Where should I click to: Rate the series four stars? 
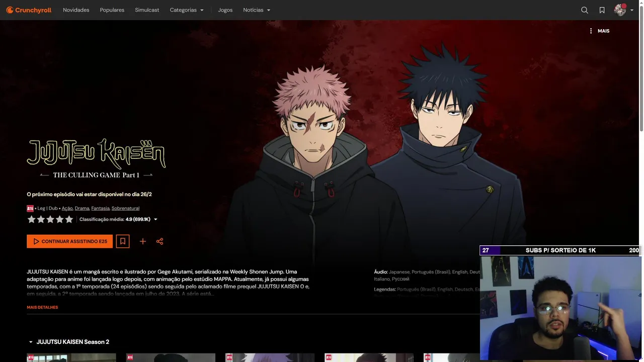tap(60, 219)
